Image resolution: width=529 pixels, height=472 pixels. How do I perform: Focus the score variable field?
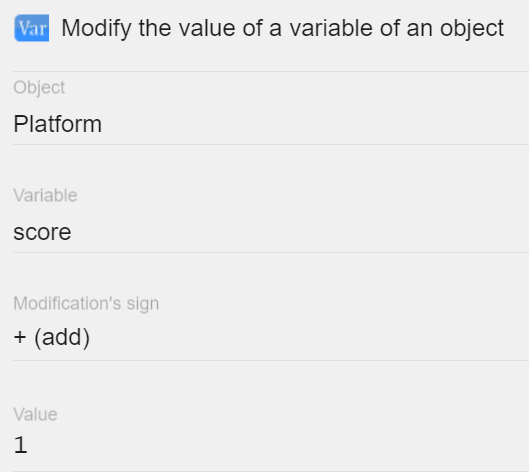(271, 232)
